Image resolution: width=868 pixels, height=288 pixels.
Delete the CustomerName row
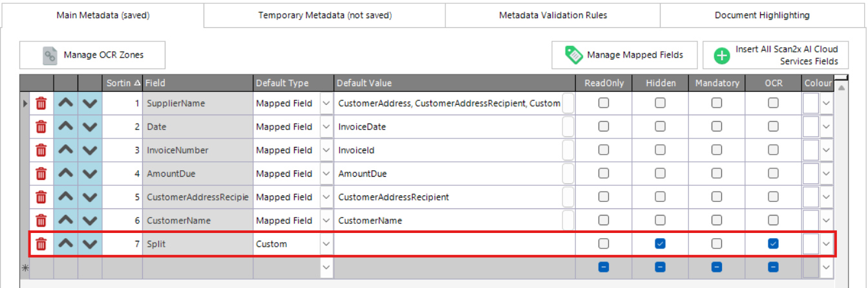point(41,221)
